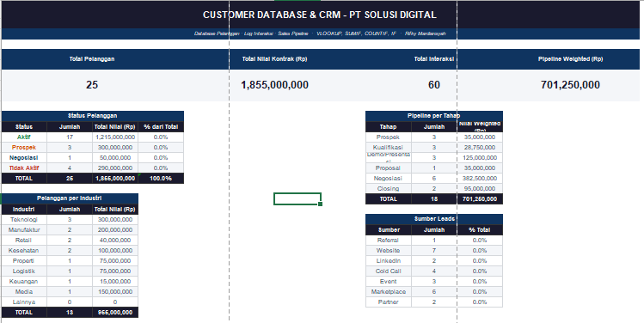Select the value 290,000,000 in Tidak Aktif row

[x=115, y=168]
